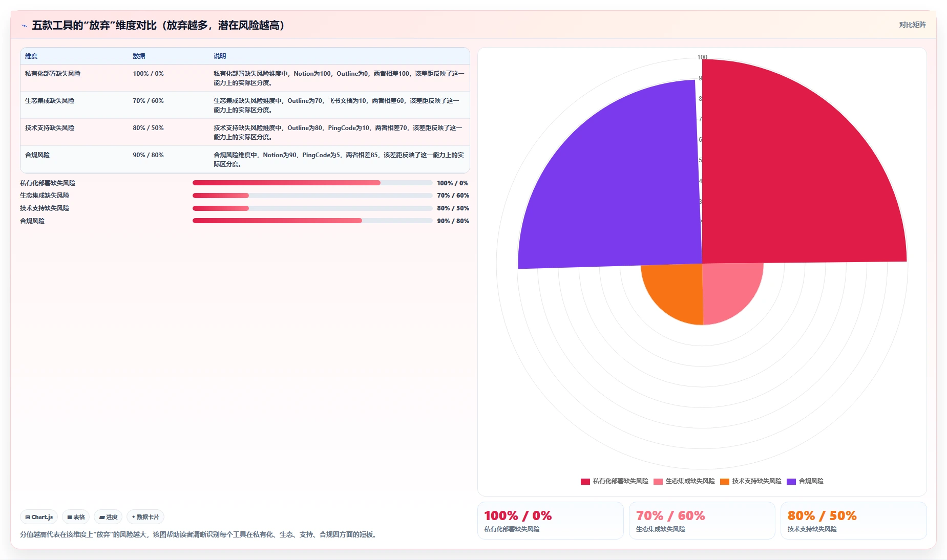Toggle 生态集成缺失风险 legend entry

pos(684,481)
